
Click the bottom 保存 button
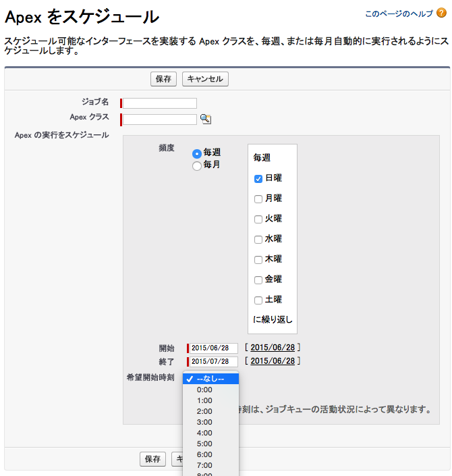pyautogui.click(x=152, y=459)
